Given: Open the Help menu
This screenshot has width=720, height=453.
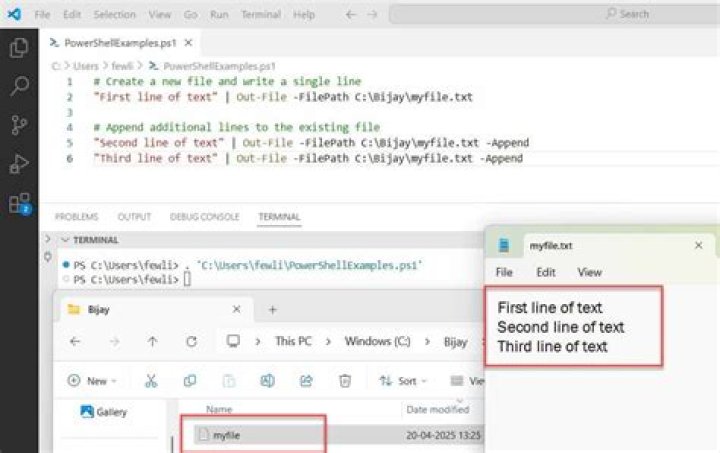Looking at the screenshot, I should click(304, 15).
